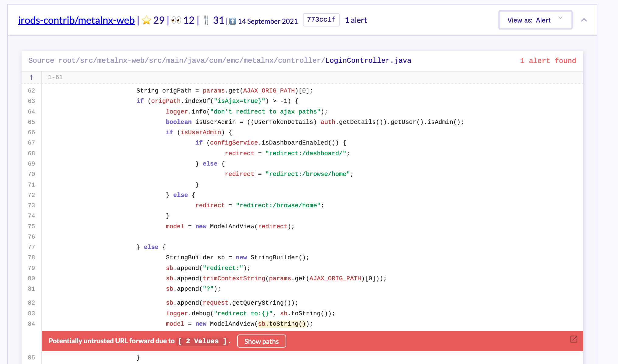This screenshot has width=618, height=364.
Task: Open the View as: Alert dropdown
Action: [x=535, y=20]
